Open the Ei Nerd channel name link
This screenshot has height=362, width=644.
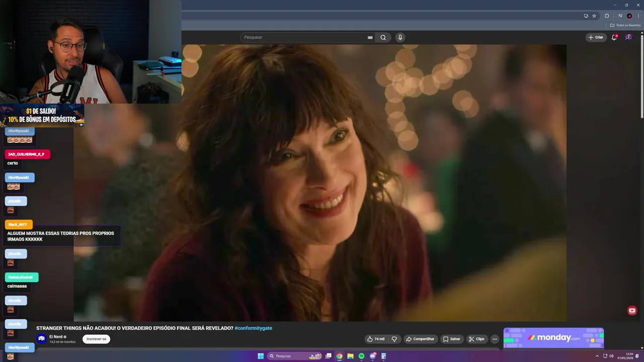(55, 337)
